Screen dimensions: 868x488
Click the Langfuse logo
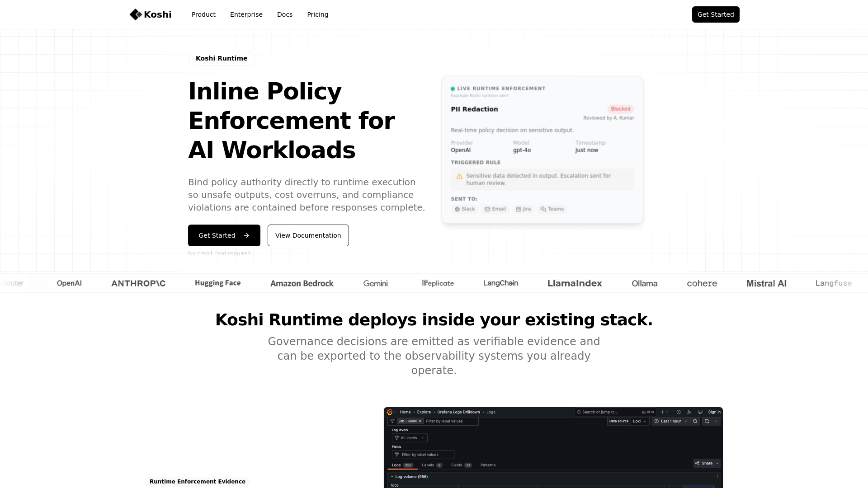834,283
